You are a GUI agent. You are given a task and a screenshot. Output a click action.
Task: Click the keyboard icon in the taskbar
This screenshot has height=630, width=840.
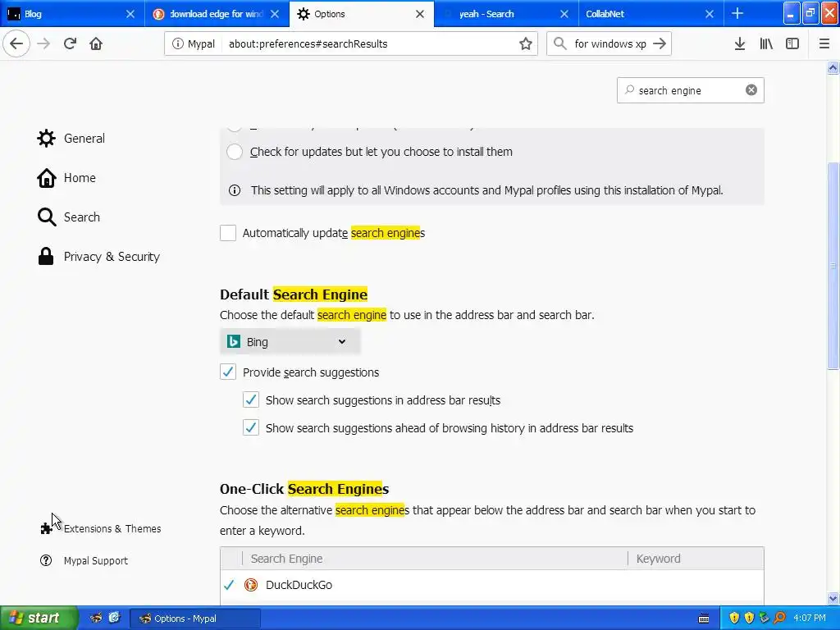pos(704,619)
